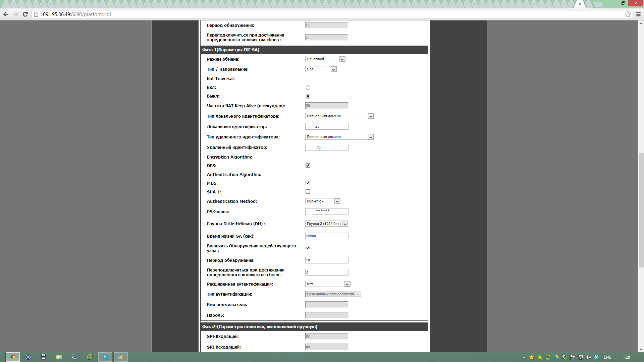The height and width of the screenshot is (362, 644).
Task: Open Skype from the taskbar
Action: 105,357
